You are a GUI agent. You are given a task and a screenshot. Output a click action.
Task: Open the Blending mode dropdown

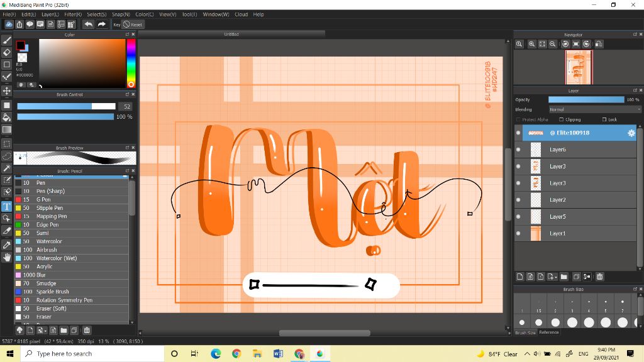point(595,109)
